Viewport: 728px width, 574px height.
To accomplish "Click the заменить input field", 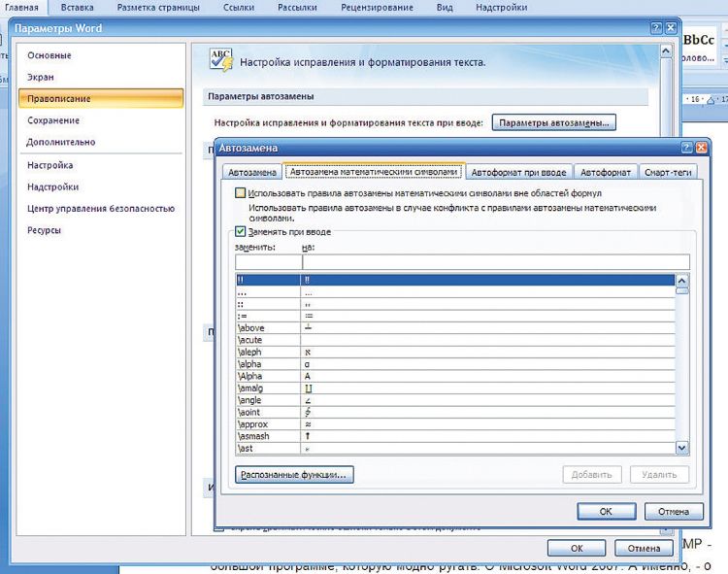I will [x=268, y=261].
